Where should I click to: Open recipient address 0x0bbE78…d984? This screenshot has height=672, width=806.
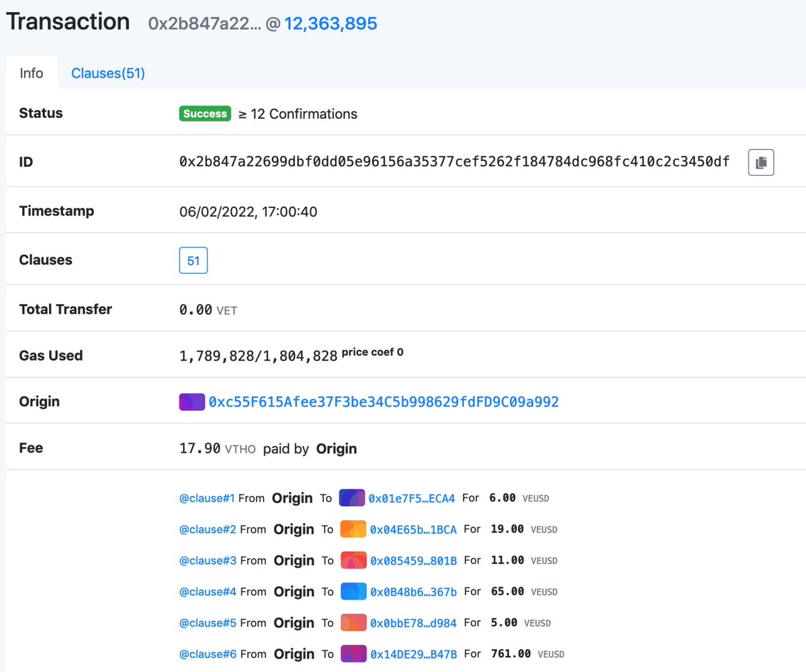413,622
